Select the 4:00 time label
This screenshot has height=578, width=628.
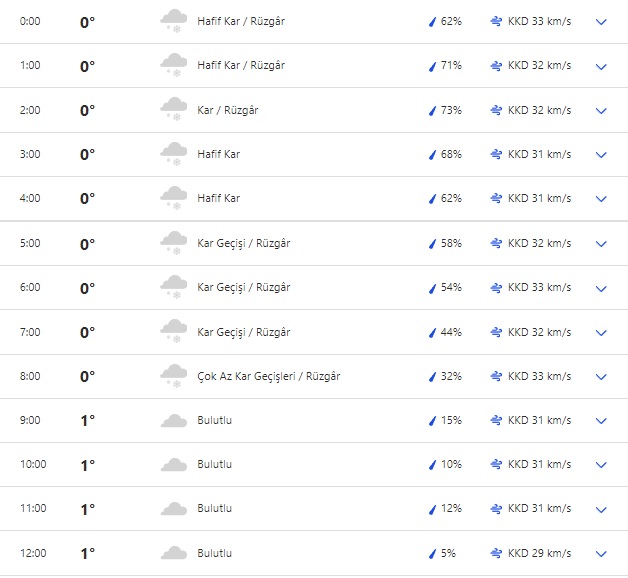tap(30, 198)
